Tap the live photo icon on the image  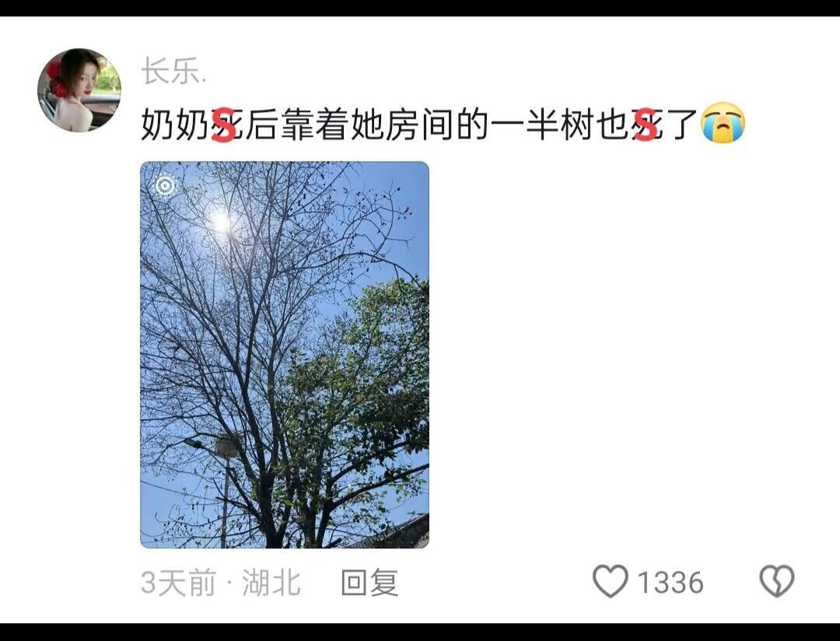[x=165, y=186]
